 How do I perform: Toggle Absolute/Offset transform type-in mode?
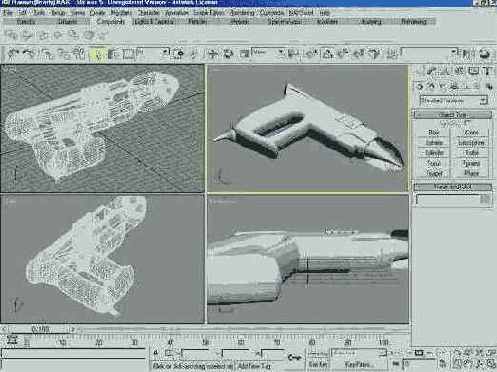coord(169,353)
